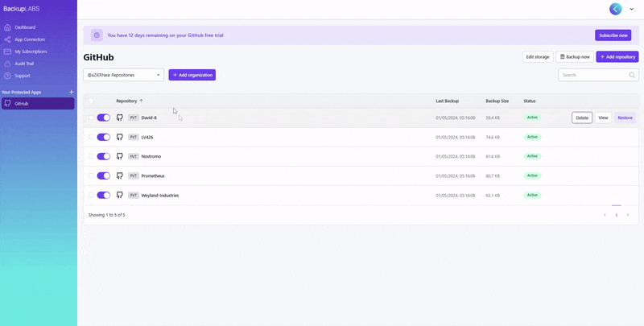Open My Subscriptions card icon
Viewport: 644px width, 326px height.
pyautogui.click(x=7, y=52)
